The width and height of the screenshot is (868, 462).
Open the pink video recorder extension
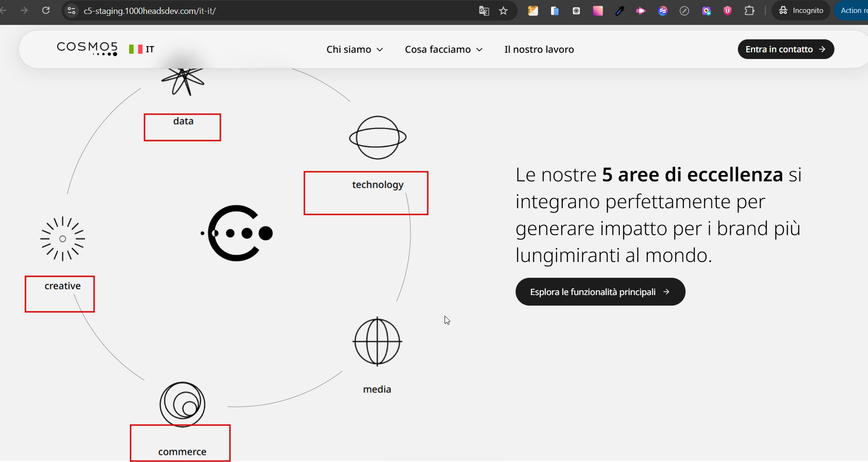click(641, 11)
